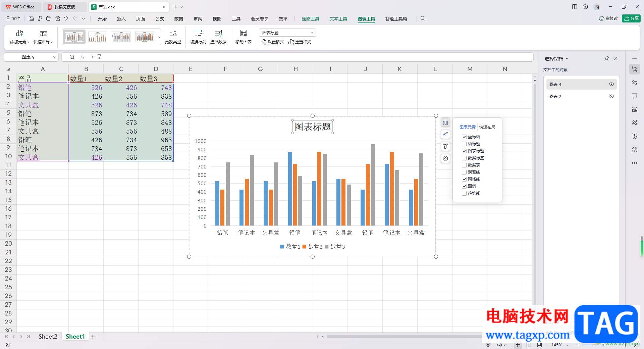Click the 重置样式 button
Image resolution: width=644 pixels, height=349 pixels.
(300, 42)
